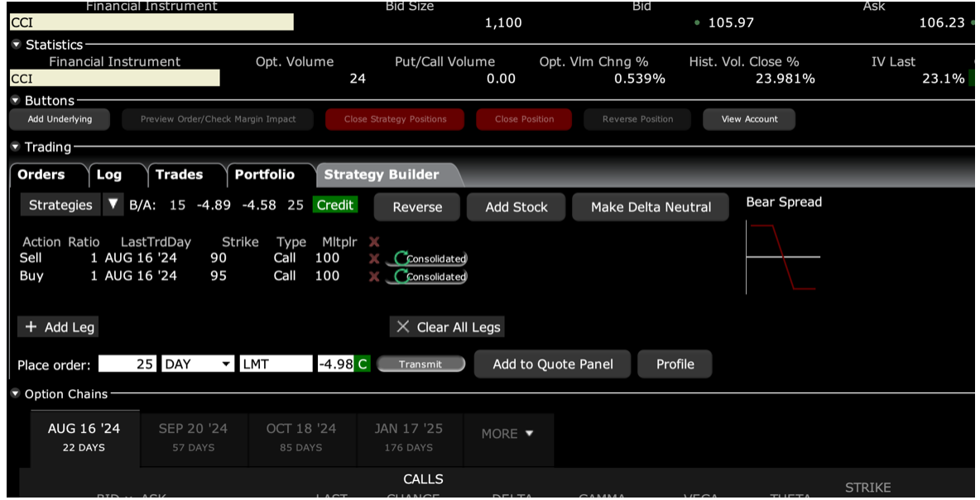Click the red Close Position button

(x=525, y=118)
